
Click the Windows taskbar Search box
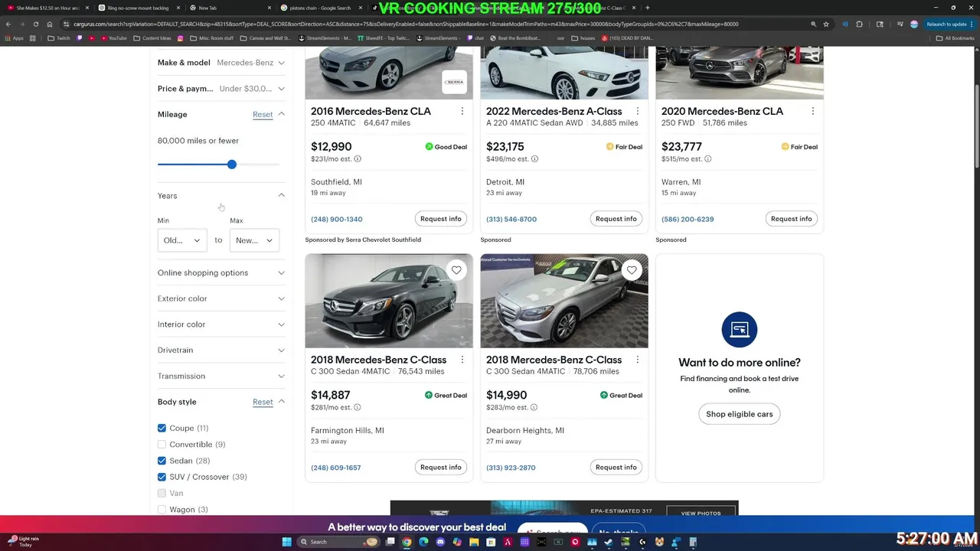click(x=339, y=542)
